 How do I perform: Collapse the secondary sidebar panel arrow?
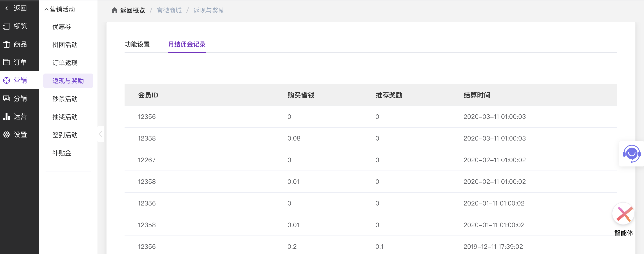100,134
